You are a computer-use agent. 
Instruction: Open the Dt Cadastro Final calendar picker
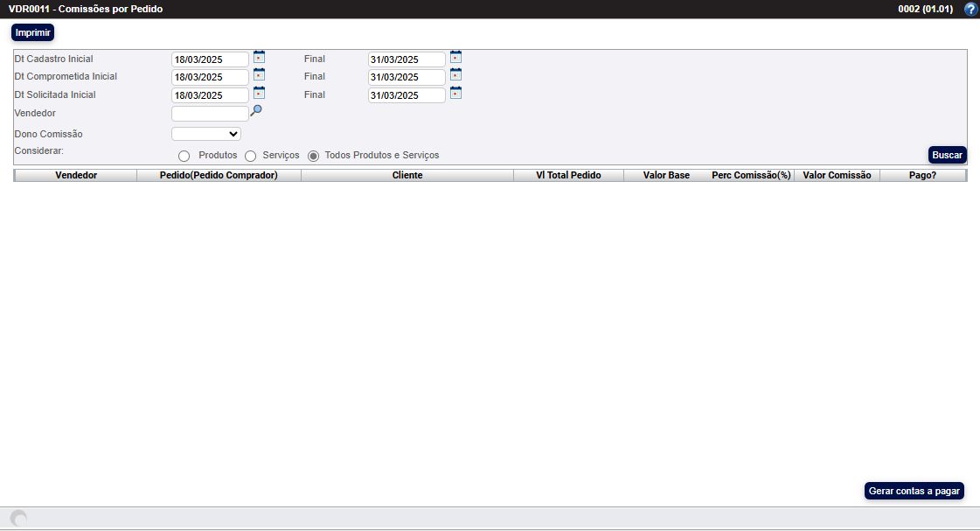[455, 55]
